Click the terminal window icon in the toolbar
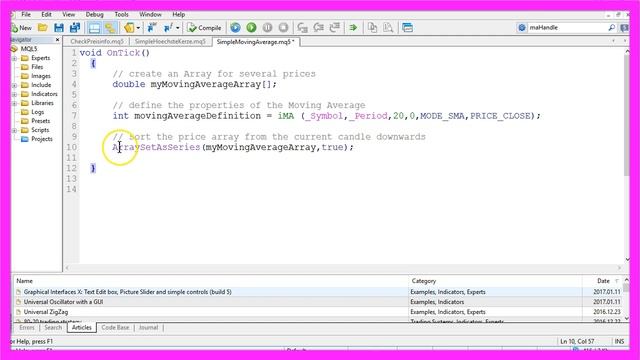Viewport: 640px width, 360px height. [407, 28]
